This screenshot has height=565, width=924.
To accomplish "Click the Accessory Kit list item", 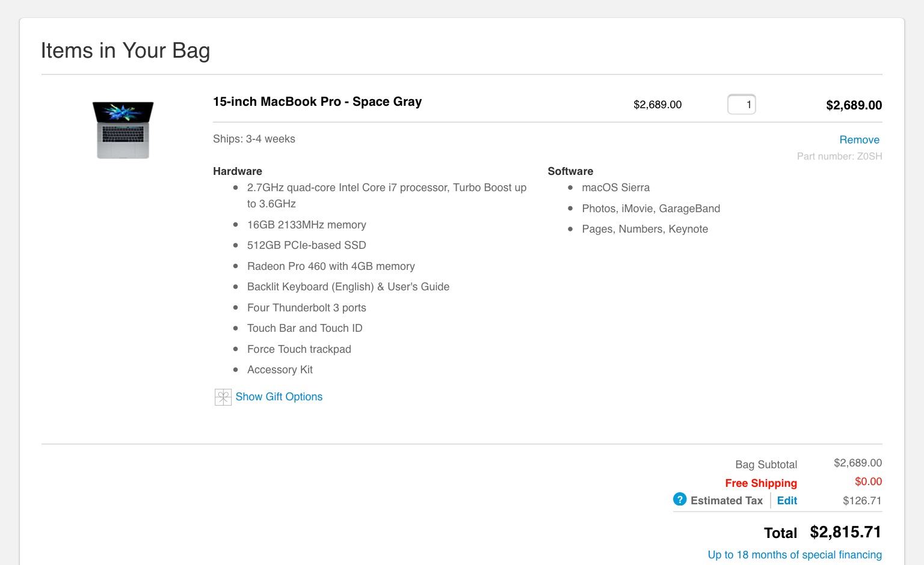I will click(280, 370).
